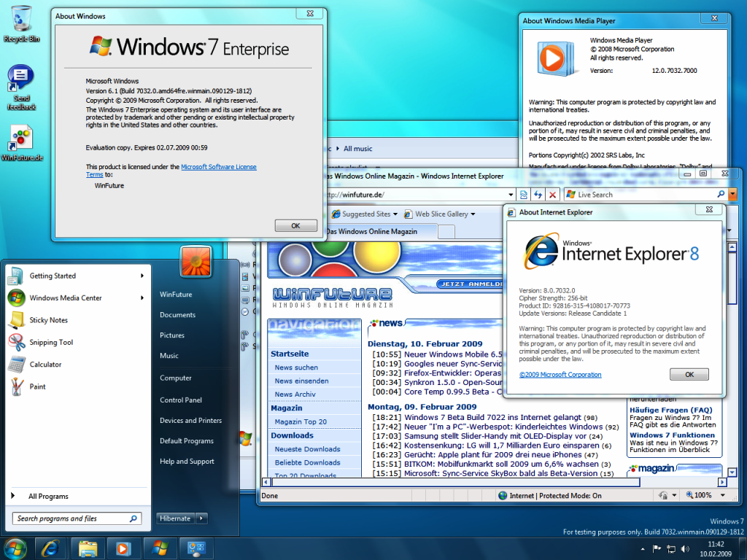Open Music from Start menu
747x560 pixels.
click(169, 356)
